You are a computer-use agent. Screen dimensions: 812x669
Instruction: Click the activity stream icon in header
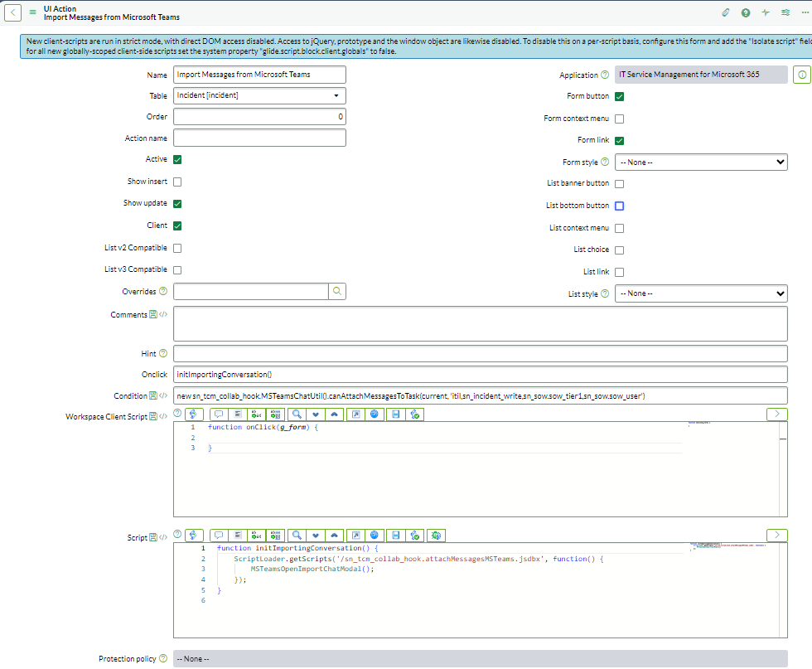tap(766, 12)
